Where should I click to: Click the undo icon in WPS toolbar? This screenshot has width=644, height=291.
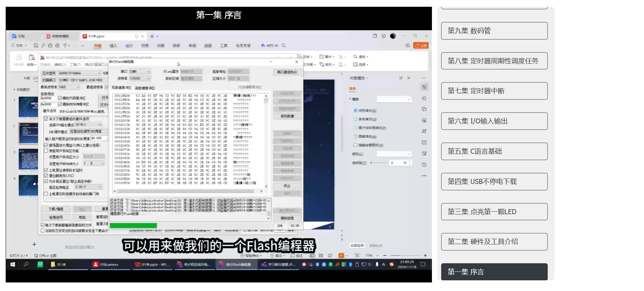coord(65,46)
